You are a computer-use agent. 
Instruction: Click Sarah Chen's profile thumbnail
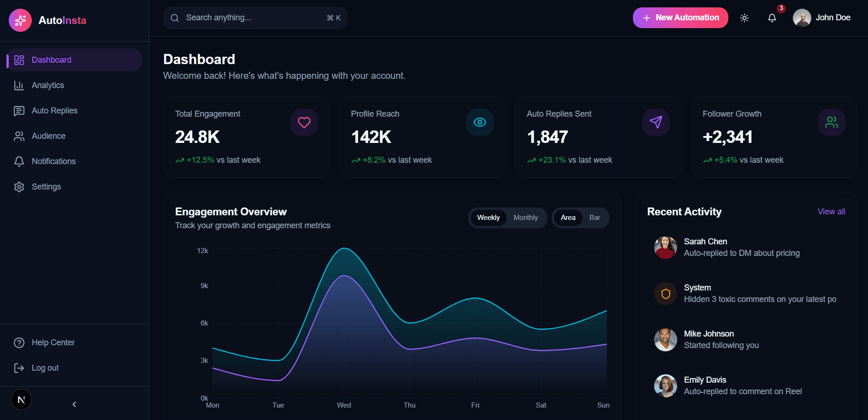point(665,247)
